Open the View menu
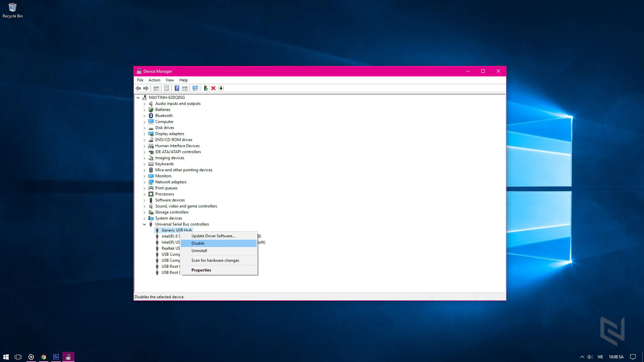 pyautogui.click(x=170, y=80)
